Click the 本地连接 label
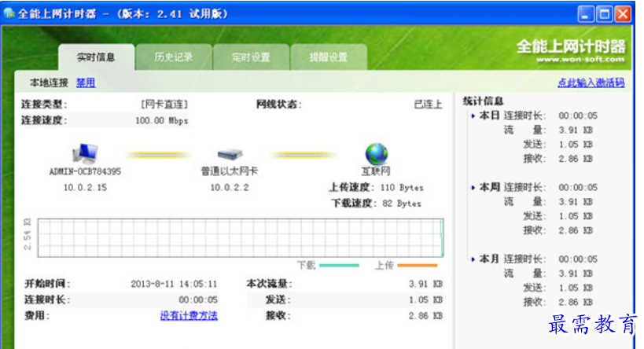644x349 pixels. pyautogui.click(x=49, y=83)
